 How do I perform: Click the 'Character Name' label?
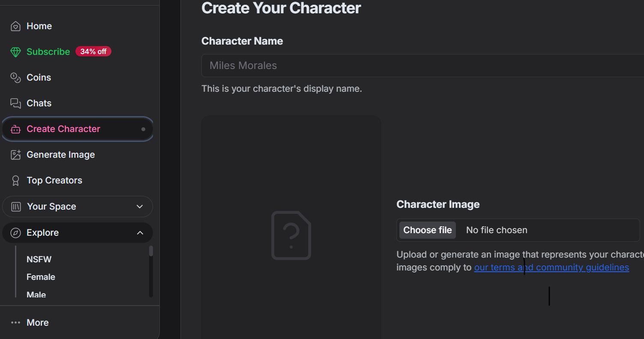click(242, 41)
